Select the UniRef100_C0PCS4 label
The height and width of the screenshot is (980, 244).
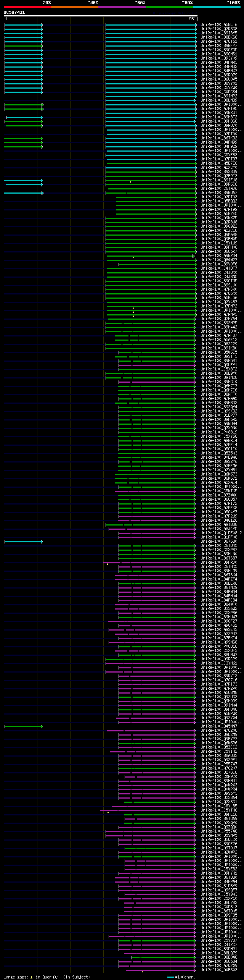coord(219,92)
